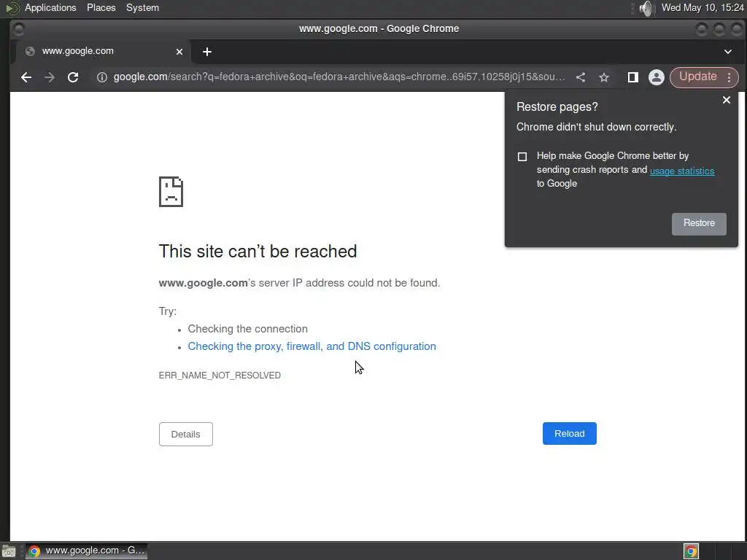Screen dimensions: 747x560
Task: Click the show desktop icon in bottom panel
Action: tap(9, 551)
